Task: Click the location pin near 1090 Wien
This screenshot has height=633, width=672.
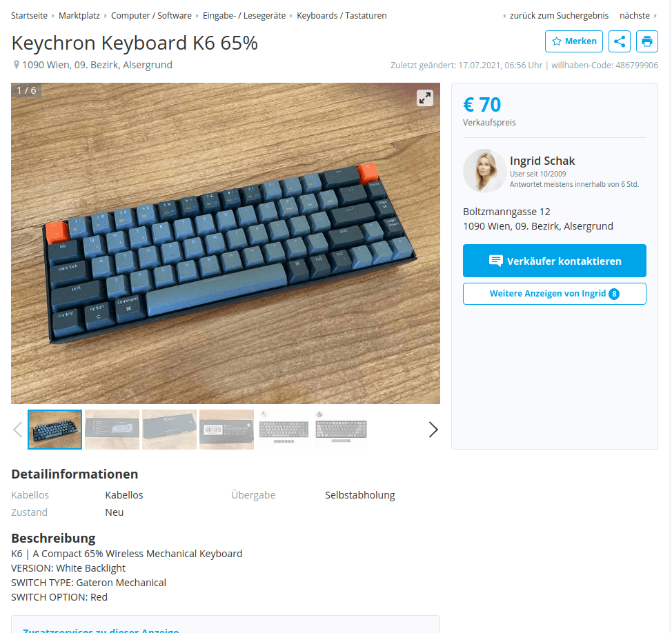Action: pos(17,65)
